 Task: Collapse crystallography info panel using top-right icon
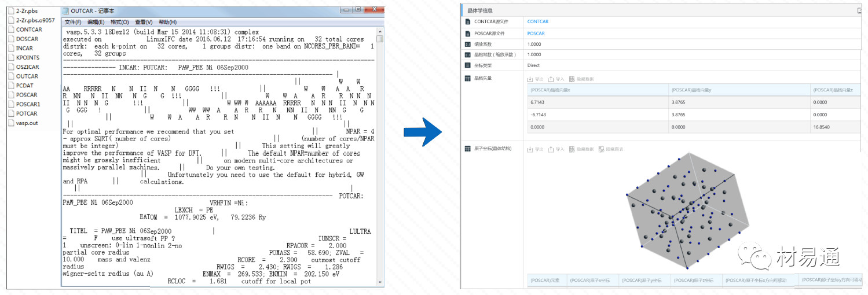click(859, 10)
